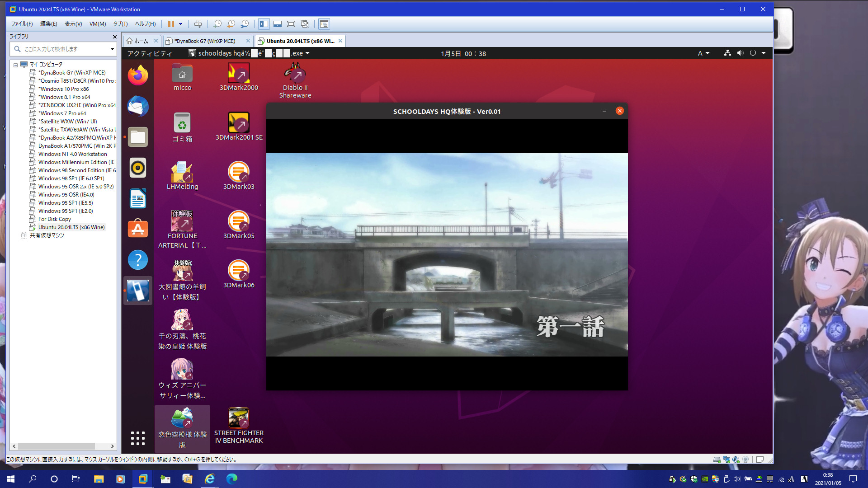
Task: Click the Ubuntu clock 1月5日 00:38
Action: [463, 53]
